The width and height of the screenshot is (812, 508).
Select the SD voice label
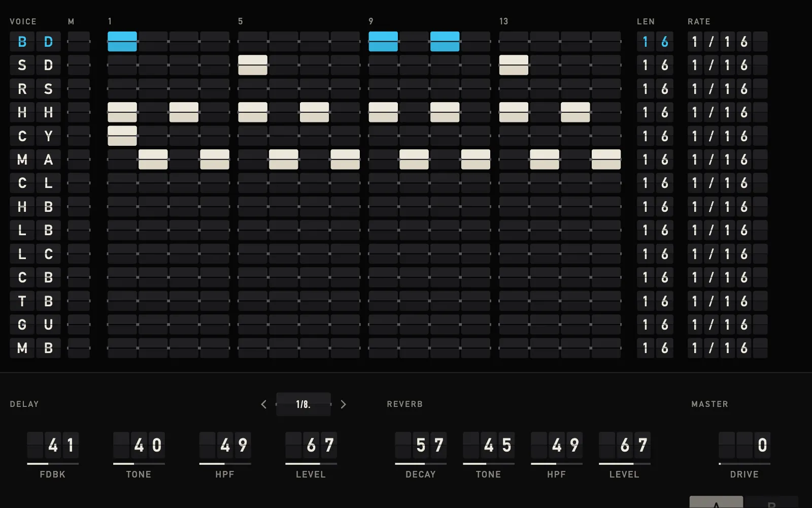click(x=35, y=65)
